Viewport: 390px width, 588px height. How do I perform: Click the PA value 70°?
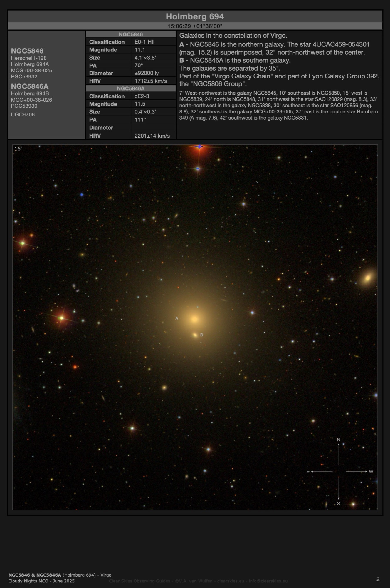pyautogui.click(x=139, y=65)
